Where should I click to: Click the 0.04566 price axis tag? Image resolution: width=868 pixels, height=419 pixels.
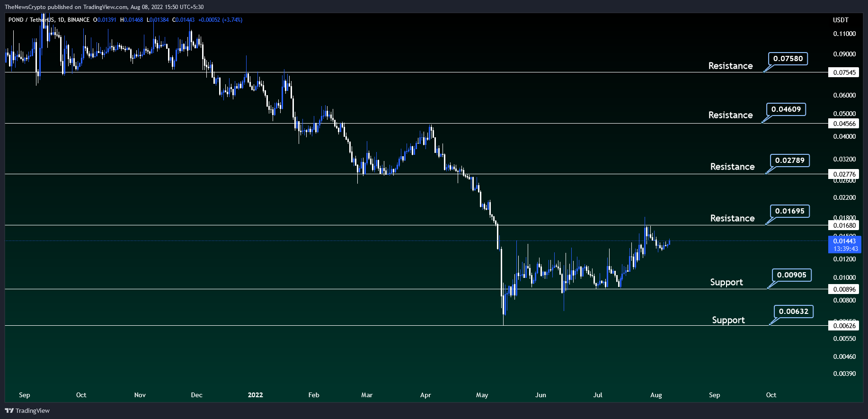coord(844,124)
